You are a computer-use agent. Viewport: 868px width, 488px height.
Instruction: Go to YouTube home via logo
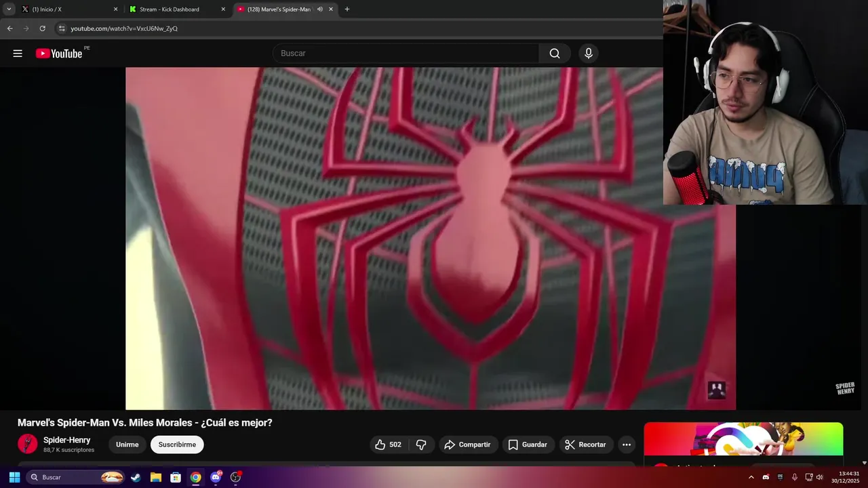pyautogui.click(x=59, y=54)
